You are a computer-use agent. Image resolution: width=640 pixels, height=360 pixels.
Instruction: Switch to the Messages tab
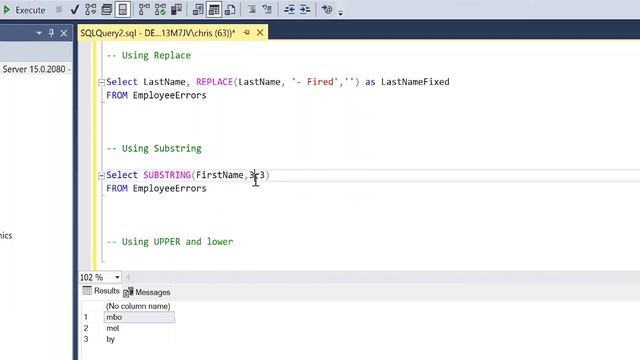coord(147,292)
